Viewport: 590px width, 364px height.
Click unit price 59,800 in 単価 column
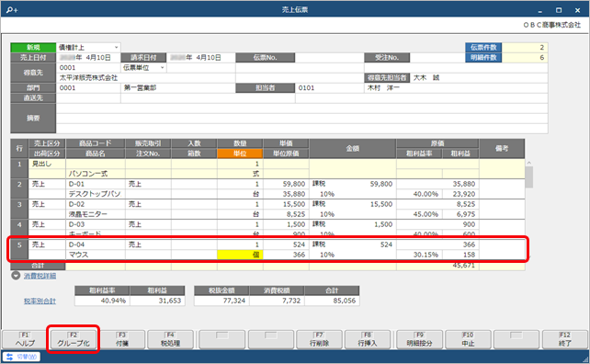(286, 184)
